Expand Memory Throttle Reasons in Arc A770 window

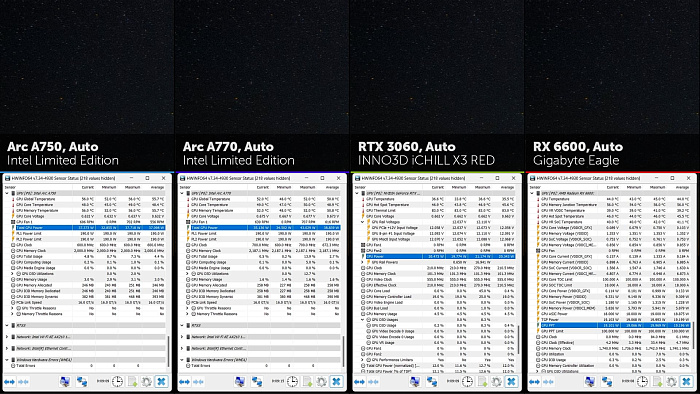pyautogui.click(x=188, y=314)
